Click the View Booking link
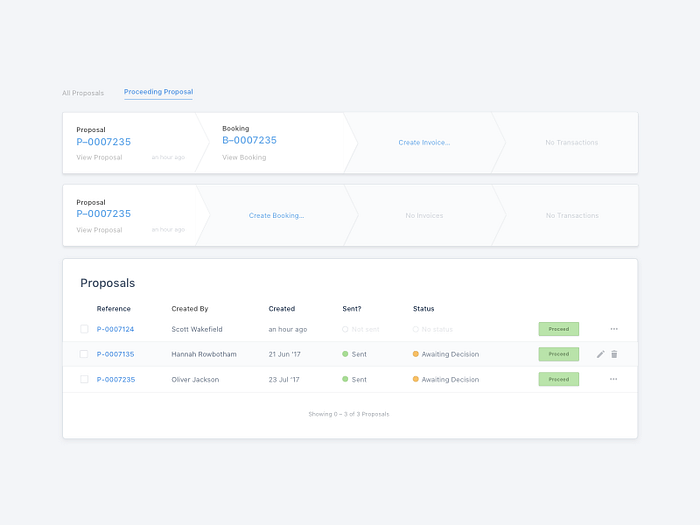Image resolution: width=700 pixels, height=525 pixels. [244, 158]
